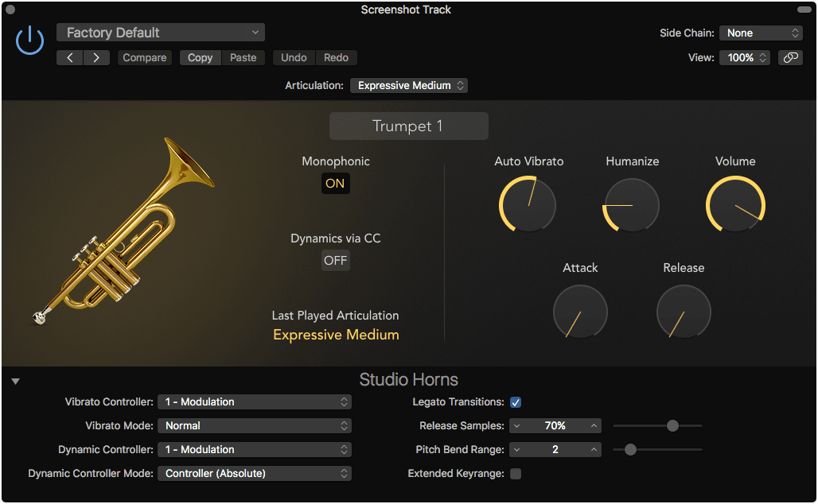Select the previous preset arrow
Screen dimensions: 818x504
70,57
